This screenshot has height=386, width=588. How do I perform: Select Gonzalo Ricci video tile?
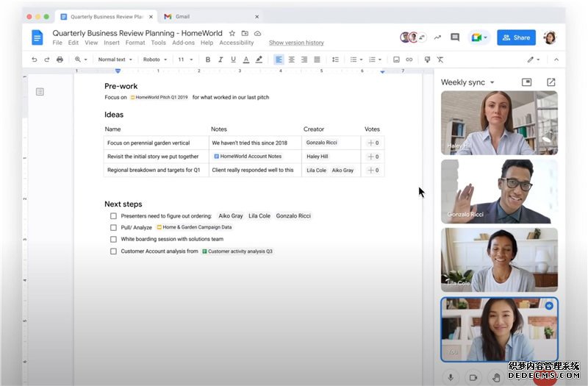499,191
